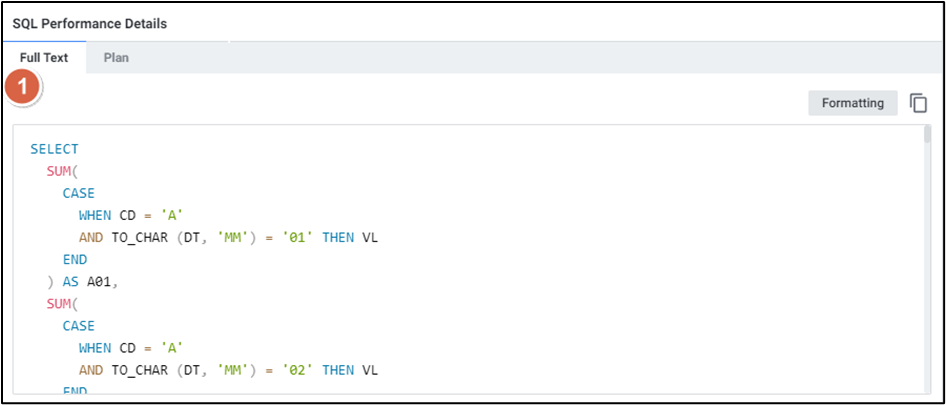The height and width of the screenshot is (405, 946).
Task: Click the THEN keyword on the '02' line
Action: [338, 370]
